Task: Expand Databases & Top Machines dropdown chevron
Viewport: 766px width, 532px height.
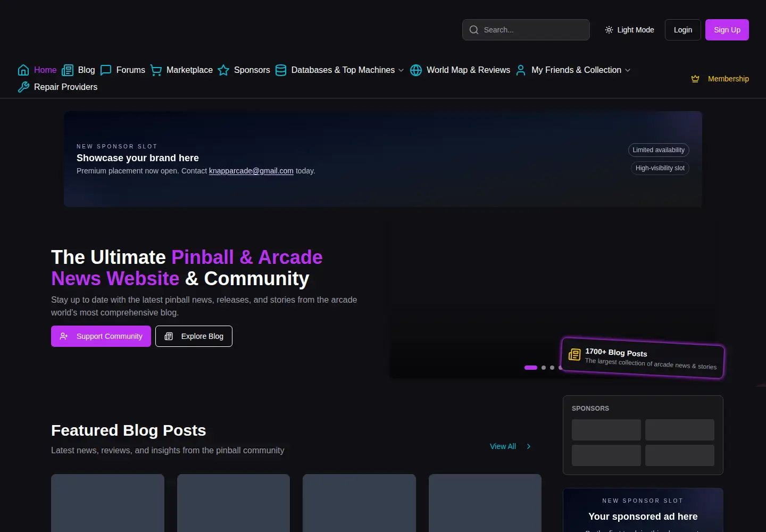Action: coord(401,70)
